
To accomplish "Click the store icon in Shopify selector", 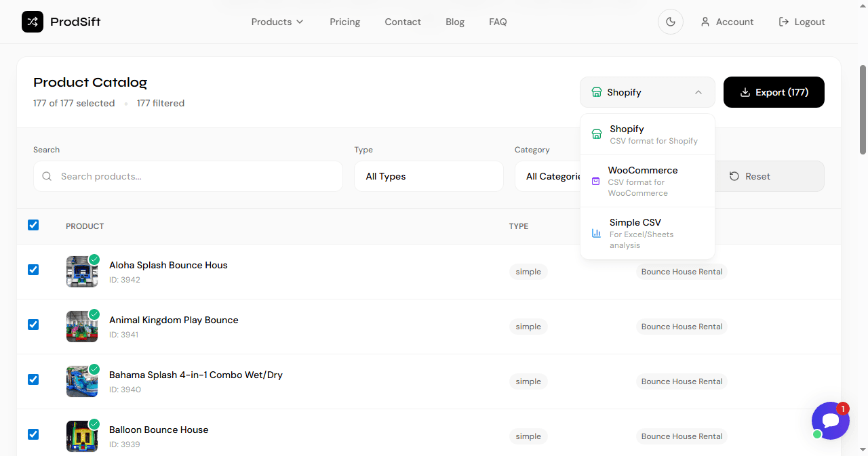I will pyautogui.click(x=597, y=92).
